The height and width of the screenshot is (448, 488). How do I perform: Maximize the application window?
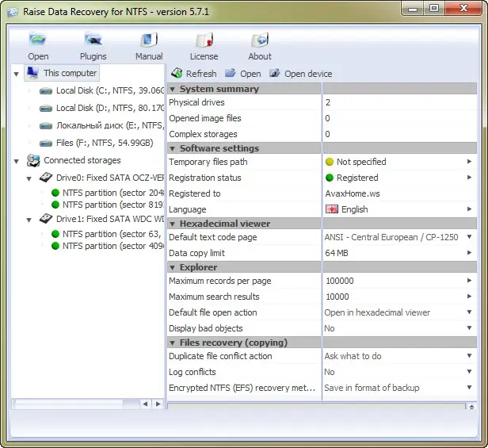click(434, 8)
